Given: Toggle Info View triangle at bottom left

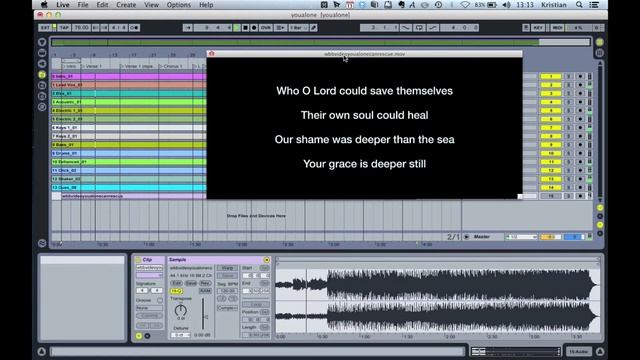Looking at the screenshot, I should [x=42, y=351].
